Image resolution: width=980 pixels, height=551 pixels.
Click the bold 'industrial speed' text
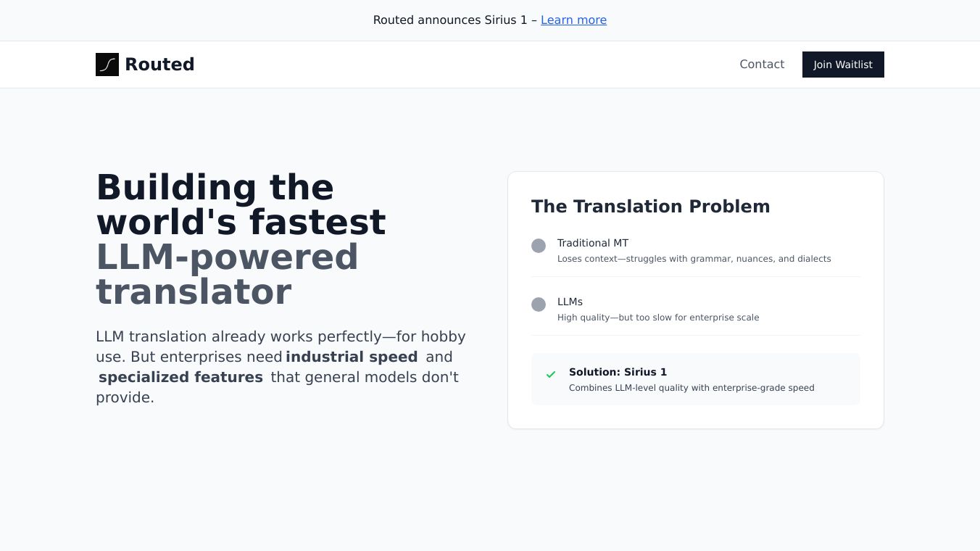[352, 357]
